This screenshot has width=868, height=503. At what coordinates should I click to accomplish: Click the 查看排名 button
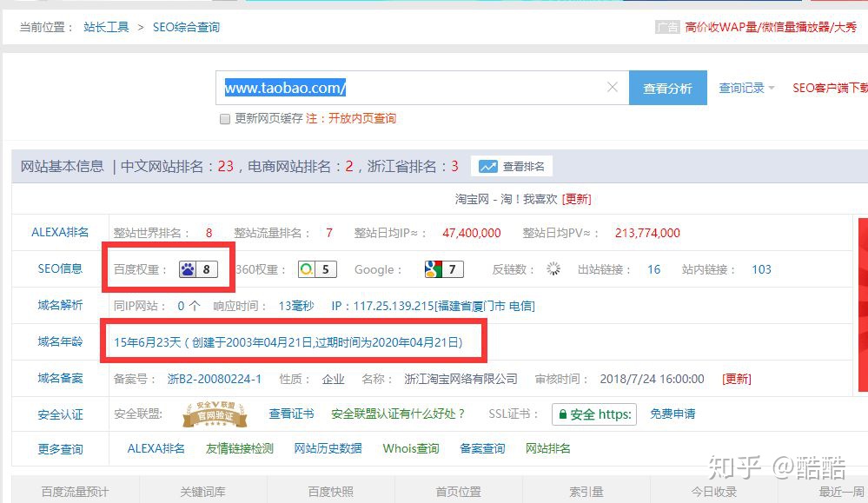click(512, 167)
